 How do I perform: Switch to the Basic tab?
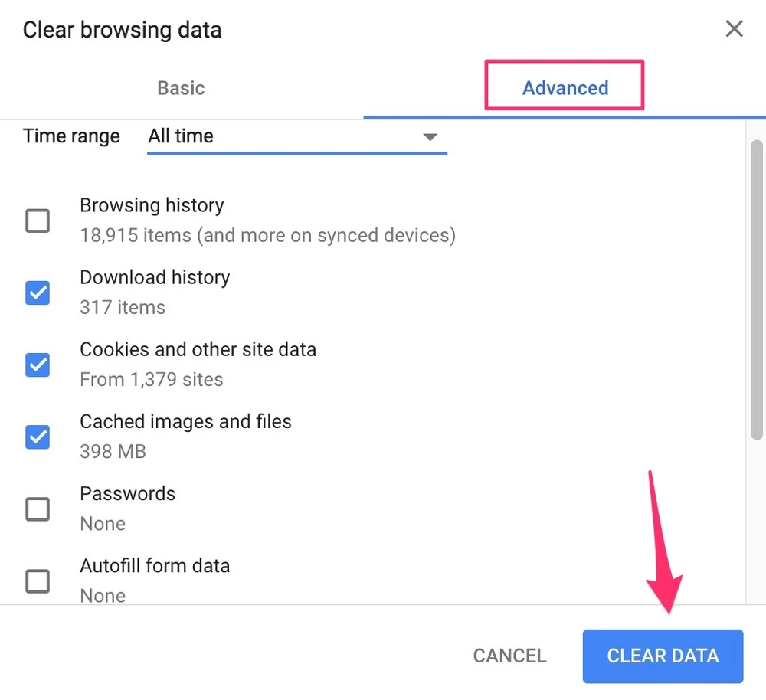[181, 88]
